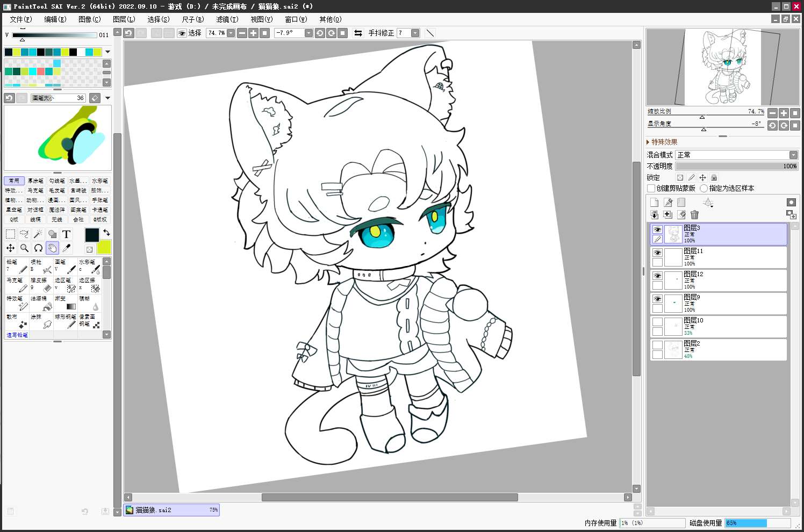Switch to the 厚涂笔 brush group
Image resolution: width=804 pixels, height=532 pixels.
pos(35,181)
